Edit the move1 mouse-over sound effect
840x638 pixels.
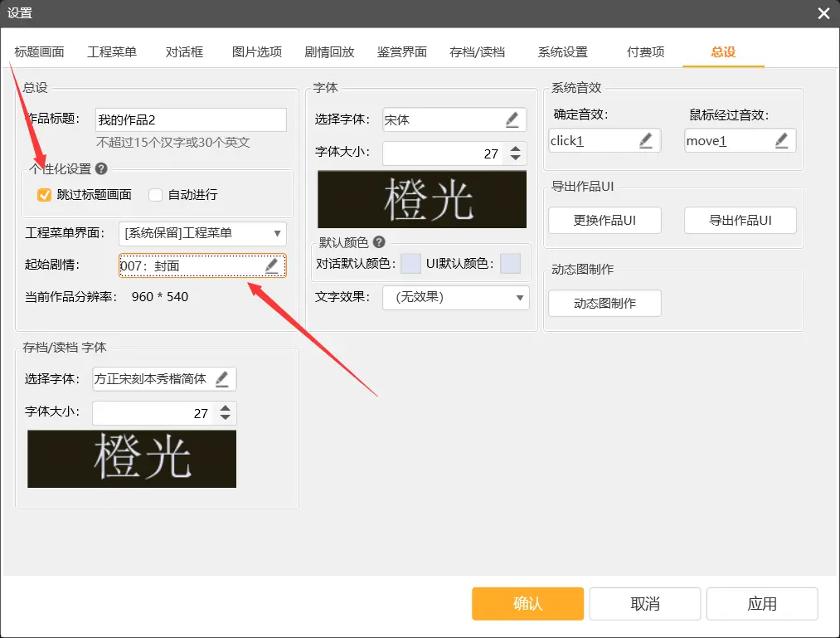click(780, 140)
